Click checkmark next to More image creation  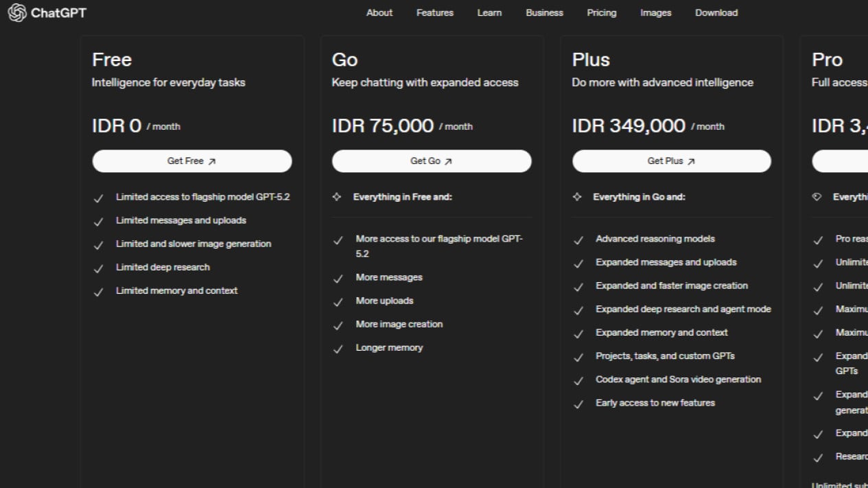[x=338, y=325]
